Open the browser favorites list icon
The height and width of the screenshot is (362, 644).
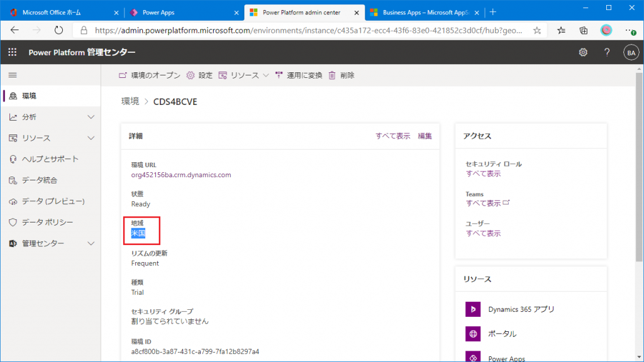tap(561, 30)
